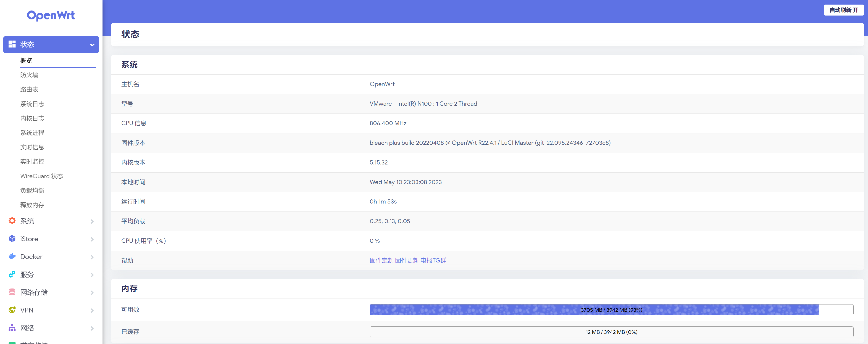Screen dimensions: 868x344
Task: Click the 网络存储 database icon
Action: (12, 292)
